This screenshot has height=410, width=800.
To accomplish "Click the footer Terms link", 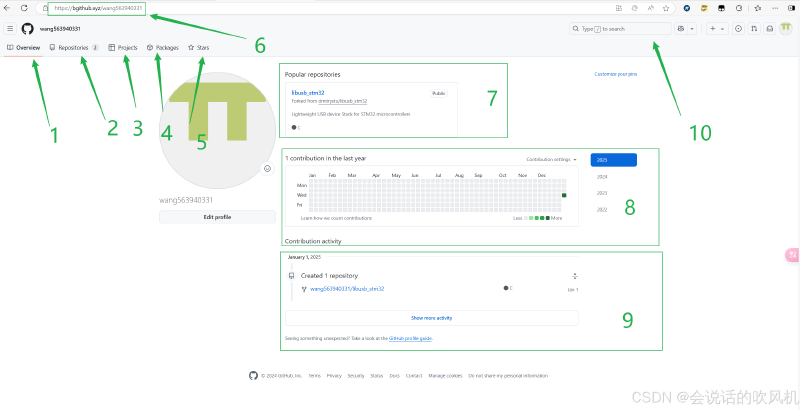I will click(314, 376).
